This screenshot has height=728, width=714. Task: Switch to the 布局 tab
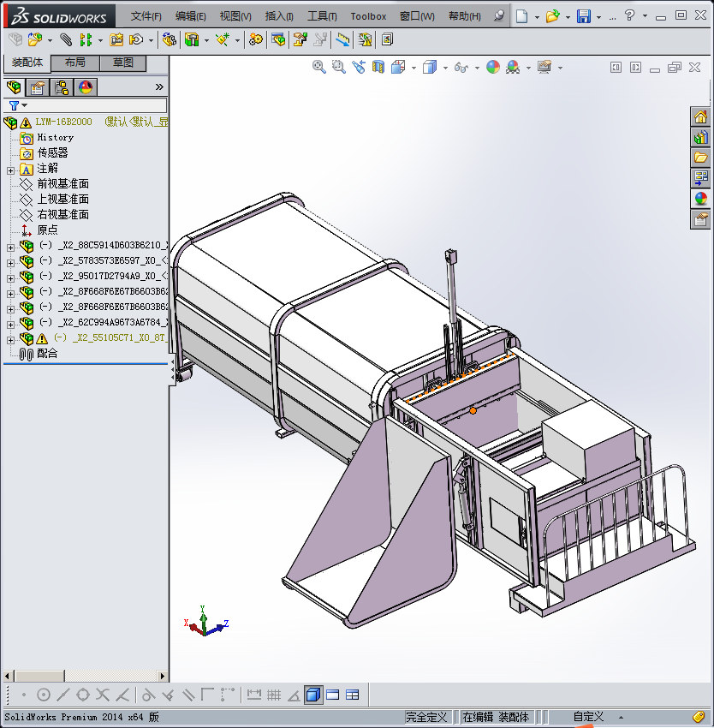[x=74, y=63]
